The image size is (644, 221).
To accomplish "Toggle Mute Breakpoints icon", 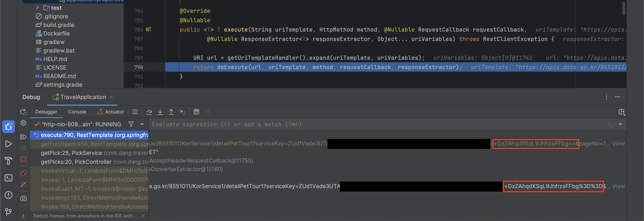I will pyautogui.click(x=23, y=185).
